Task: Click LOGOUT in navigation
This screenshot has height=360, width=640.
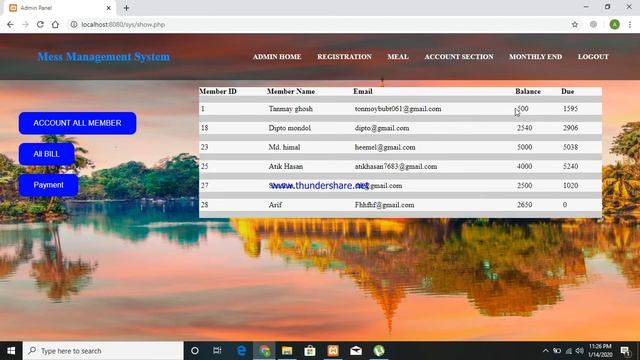Action: pyautogui.click(x=593, y=57)
